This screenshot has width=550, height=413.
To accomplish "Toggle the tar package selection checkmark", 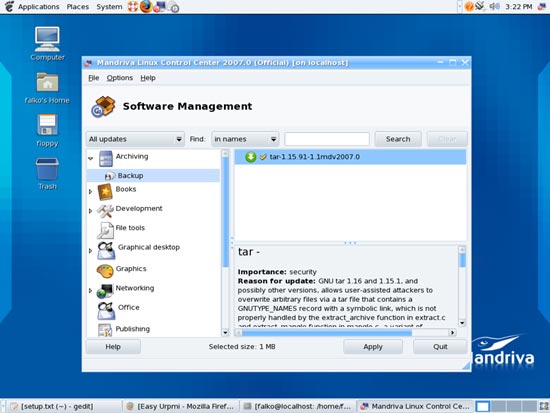I will tap(263, 157).
